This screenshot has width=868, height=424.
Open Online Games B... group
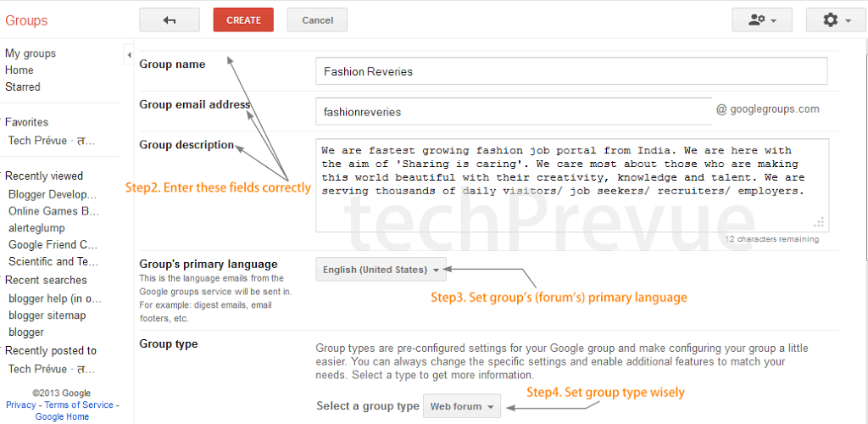53,211
